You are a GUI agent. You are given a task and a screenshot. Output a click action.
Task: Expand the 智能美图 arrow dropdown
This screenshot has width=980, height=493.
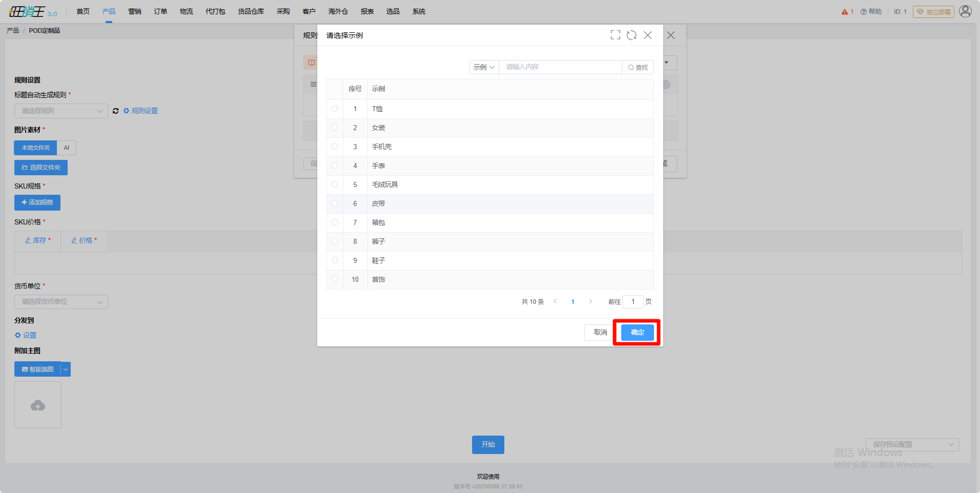pos(66,369)
